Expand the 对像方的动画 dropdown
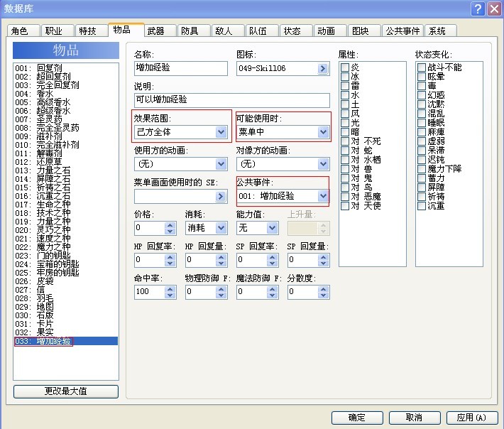 tap(283, 164)
